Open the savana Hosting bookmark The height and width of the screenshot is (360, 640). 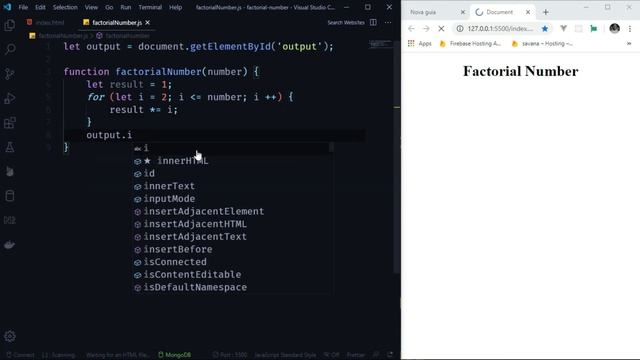click(542, 43)
